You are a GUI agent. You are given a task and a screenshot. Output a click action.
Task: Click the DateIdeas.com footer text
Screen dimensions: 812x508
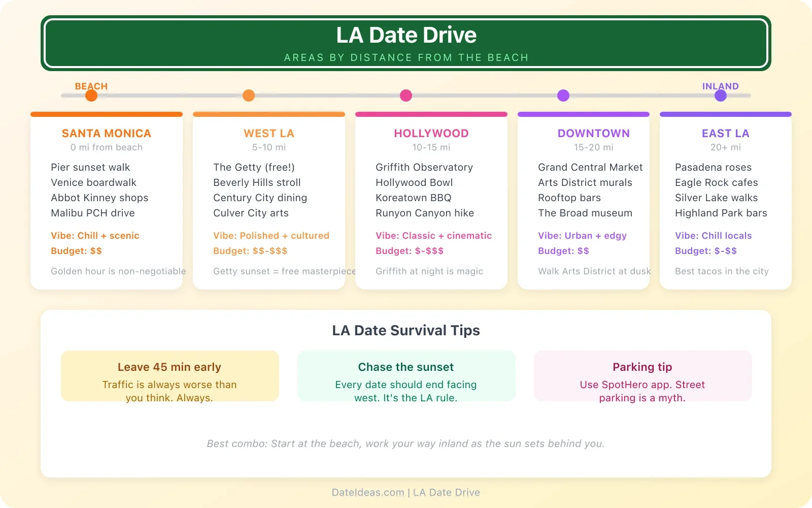(x=406, y=492)
